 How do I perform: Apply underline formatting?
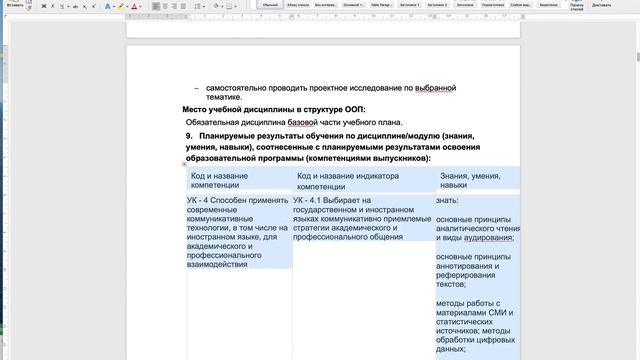(62, 6)
